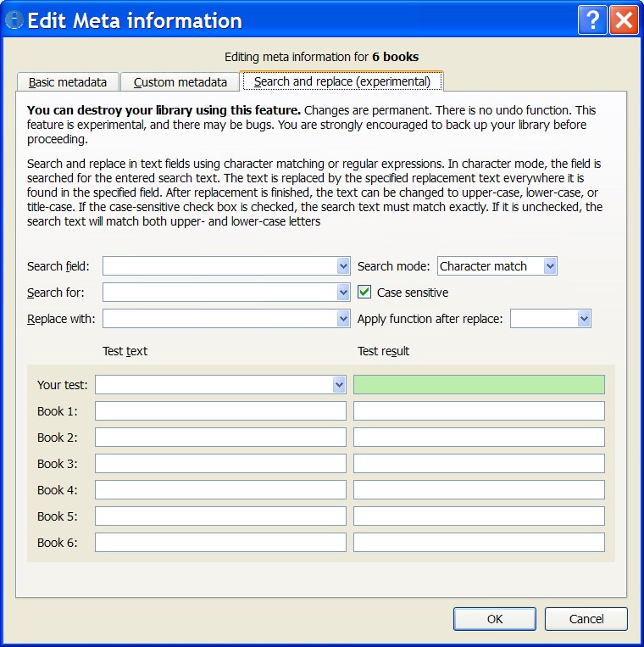This screenshot has width=644, height=647.
Task: Expand the Your test dropdown arrow
Action: [339, 385]
